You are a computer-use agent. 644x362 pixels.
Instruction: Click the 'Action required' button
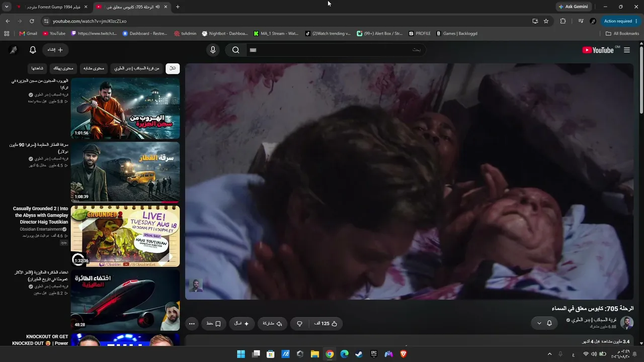pos(621,21)
